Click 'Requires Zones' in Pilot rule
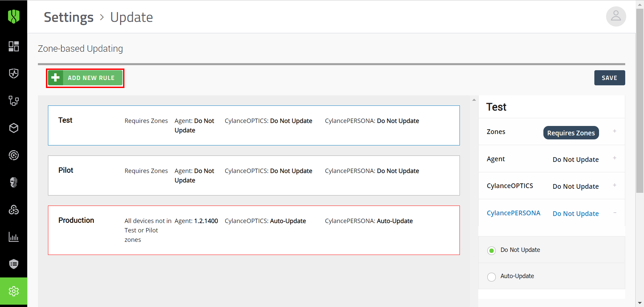The width and height of the screenshot is (644, 307). (146, 171)
